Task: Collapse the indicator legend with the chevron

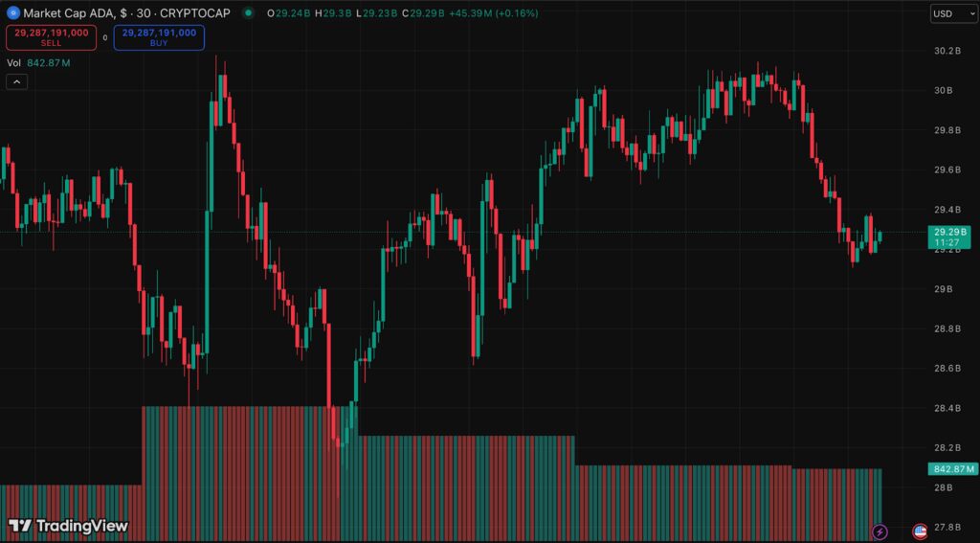Action: (x=18, y=82)
